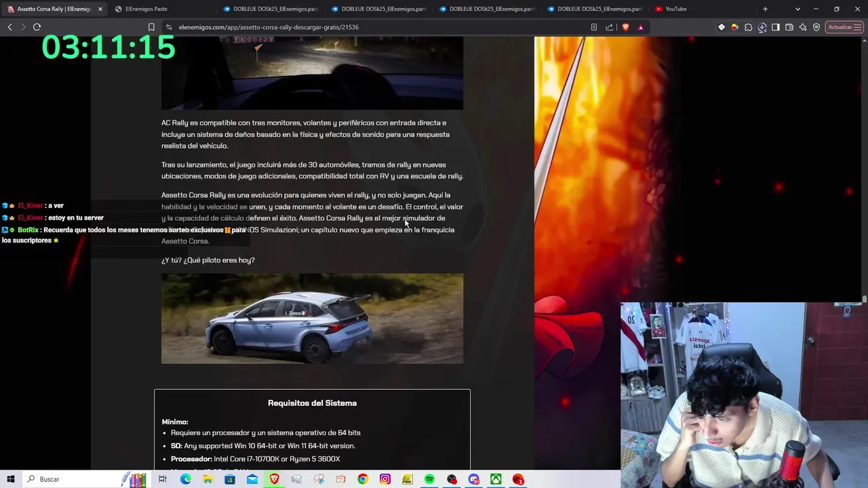
Task: Open Microsoft Store from the taskbar
Action: pyautogui.click(x=230, y=479)
